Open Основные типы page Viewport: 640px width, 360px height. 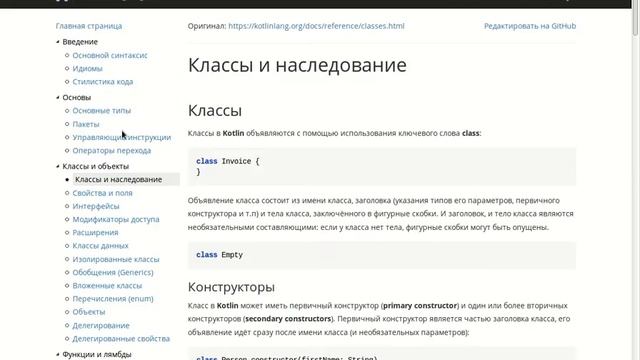pyautogui.click(x=102, y=111)
